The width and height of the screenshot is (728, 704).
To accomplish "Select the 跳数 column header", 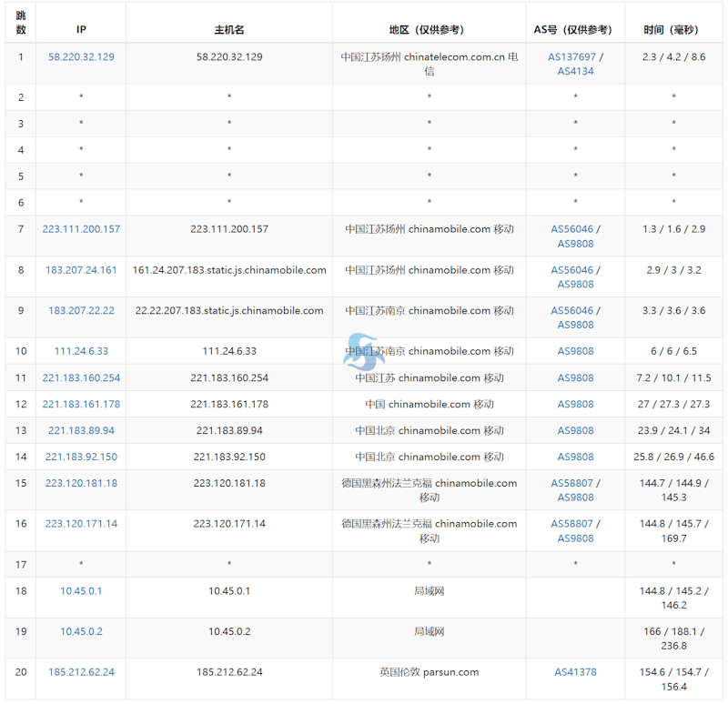I will coord(21,23).
